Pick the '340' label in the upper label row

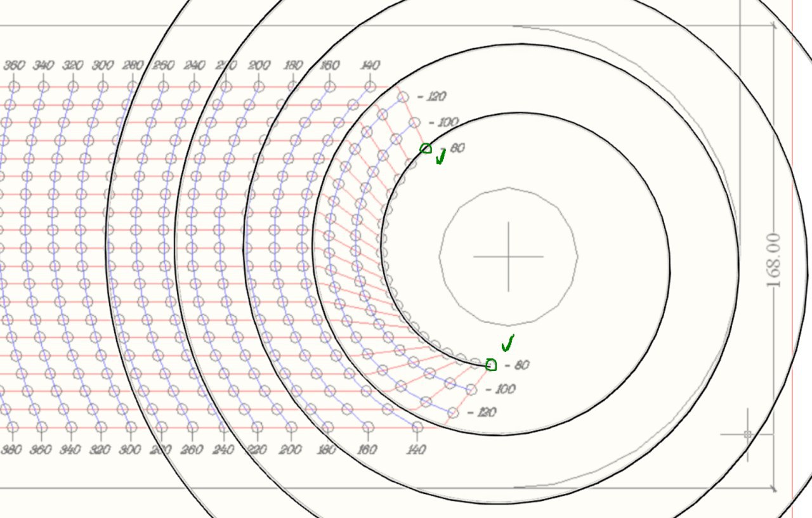pyautogui.click(x=44, y=65)
